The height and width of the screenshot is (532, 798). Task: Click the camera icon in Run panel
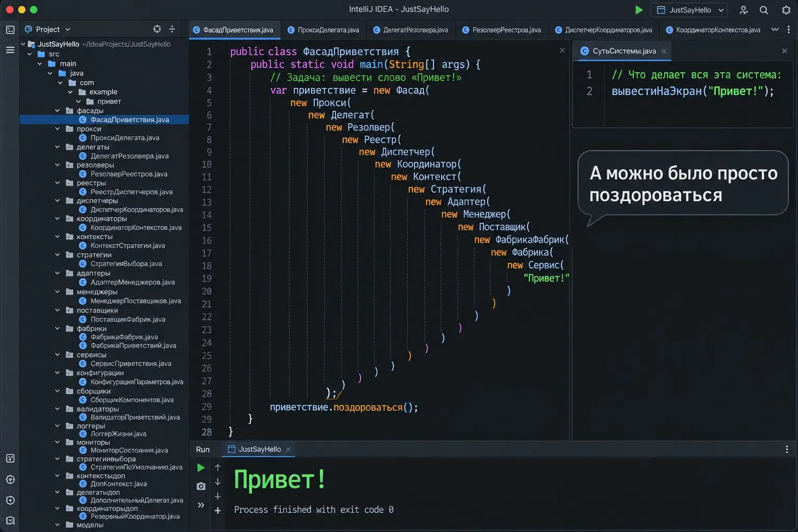(x=201, y=486)
